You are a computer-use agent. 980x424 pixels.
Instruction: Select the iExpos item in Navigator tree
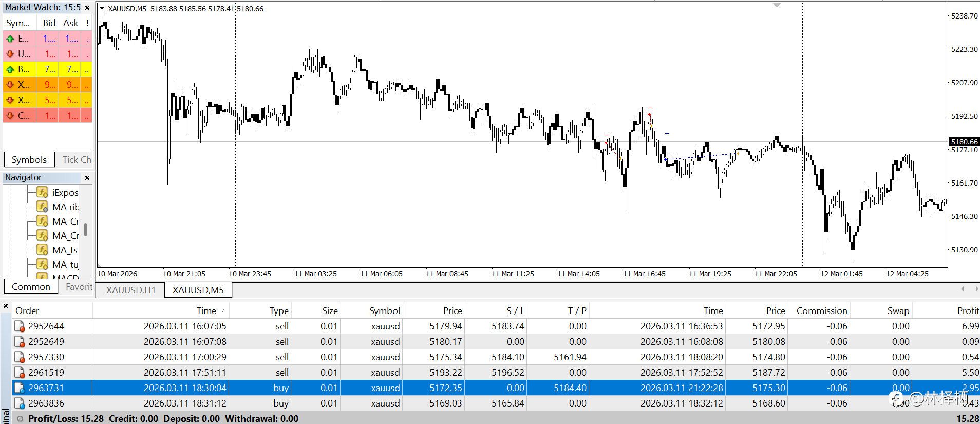click(65, 193)
